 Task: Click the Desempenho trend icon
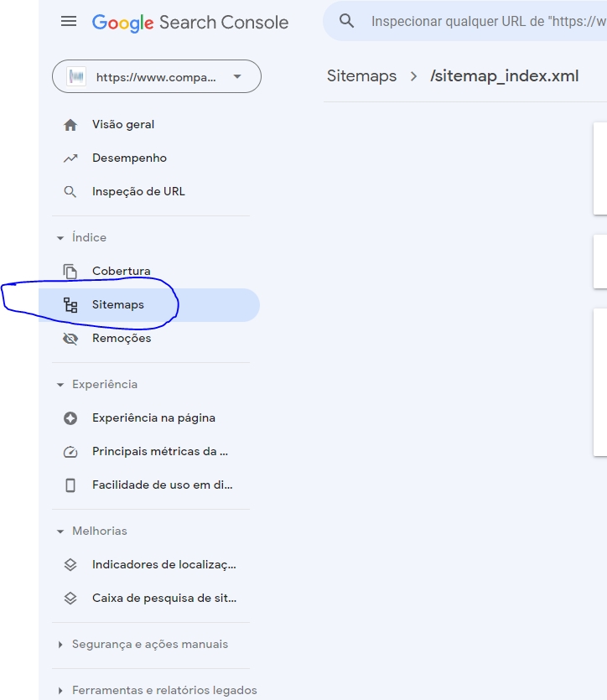click(70, 158)
